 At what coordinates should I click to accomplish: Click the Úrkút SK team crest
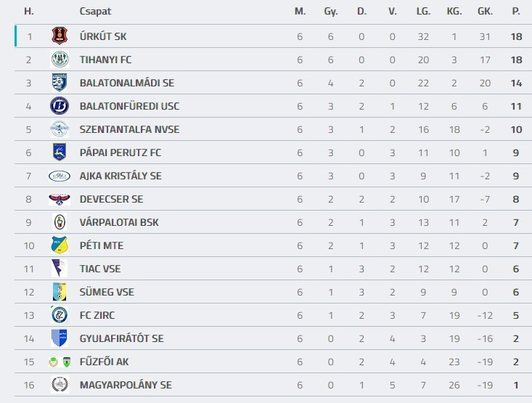(60, 36)
